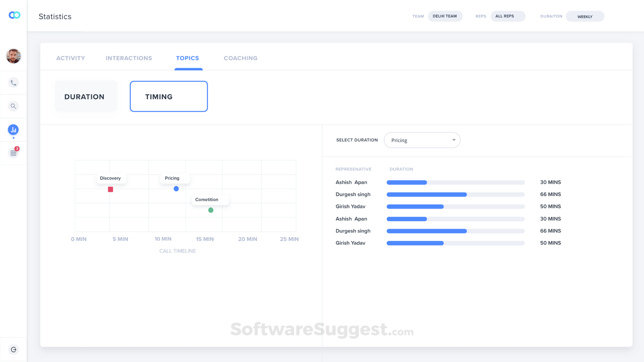Select the statistics chart icon in sidebar
Image resolution: width=644 pixels, height=362 pixels.
click(13, 129)
